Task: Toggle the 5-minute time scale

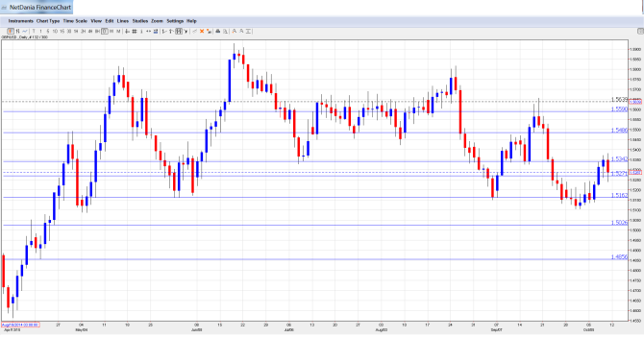Action: [48, 31]
